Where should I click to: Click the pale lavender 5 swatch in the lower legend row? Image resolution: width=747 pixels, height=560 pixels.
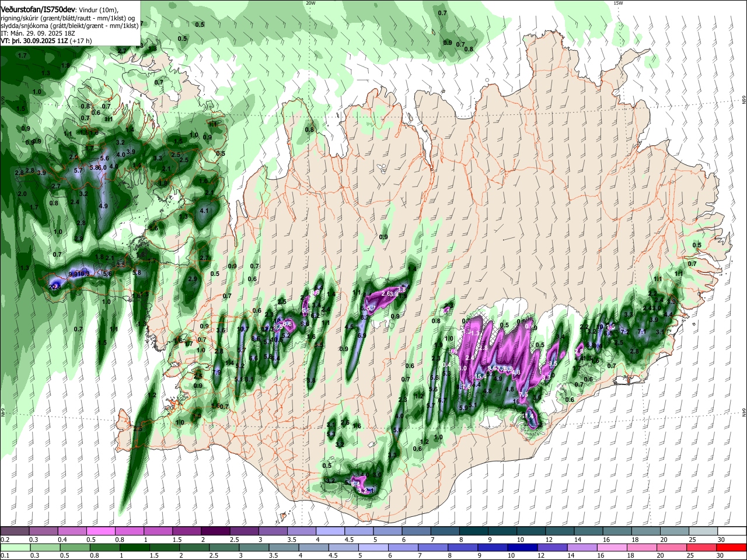[x=372, y=548]
